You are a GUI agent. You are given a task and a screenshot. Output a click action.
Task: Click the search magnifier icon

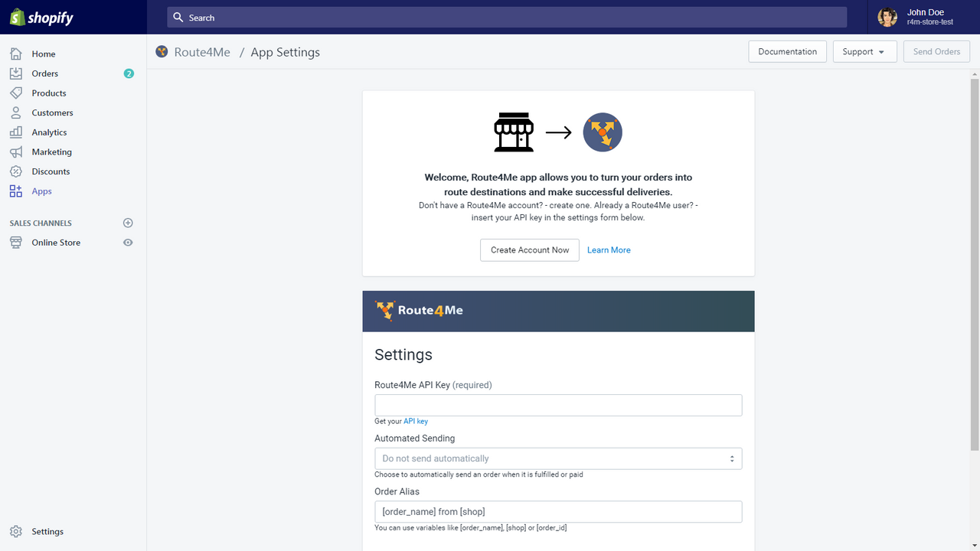click(178, 17)
